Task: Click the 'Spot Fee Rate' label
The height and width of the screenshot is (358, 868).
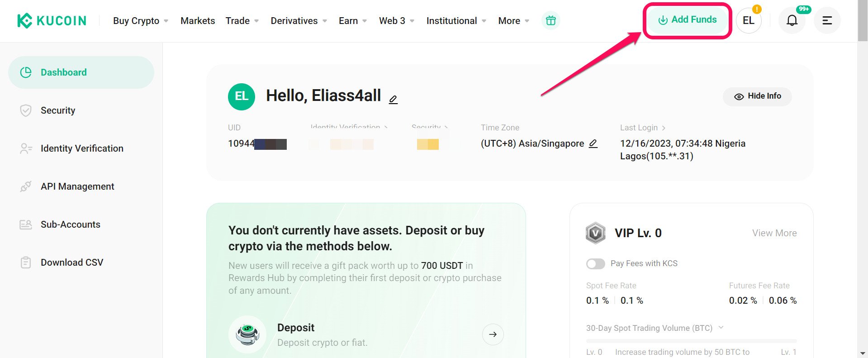Action: click(x=611, y=286)
